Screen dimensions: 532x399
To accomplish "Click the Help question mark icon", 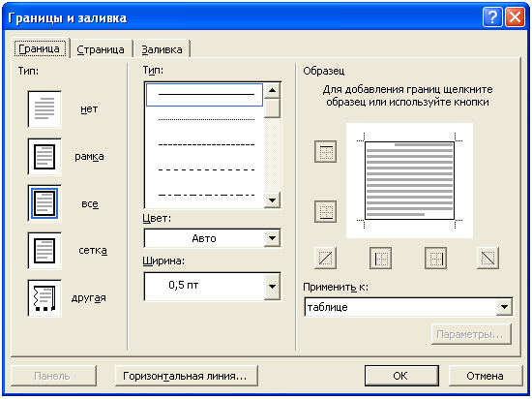I will coord(492,17).
